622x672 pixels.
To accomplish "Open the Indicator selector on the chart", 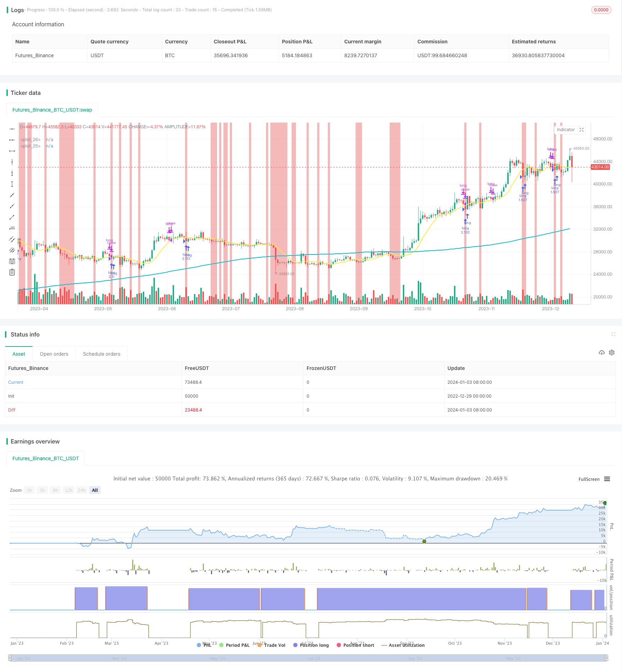I will click(566, 130).
